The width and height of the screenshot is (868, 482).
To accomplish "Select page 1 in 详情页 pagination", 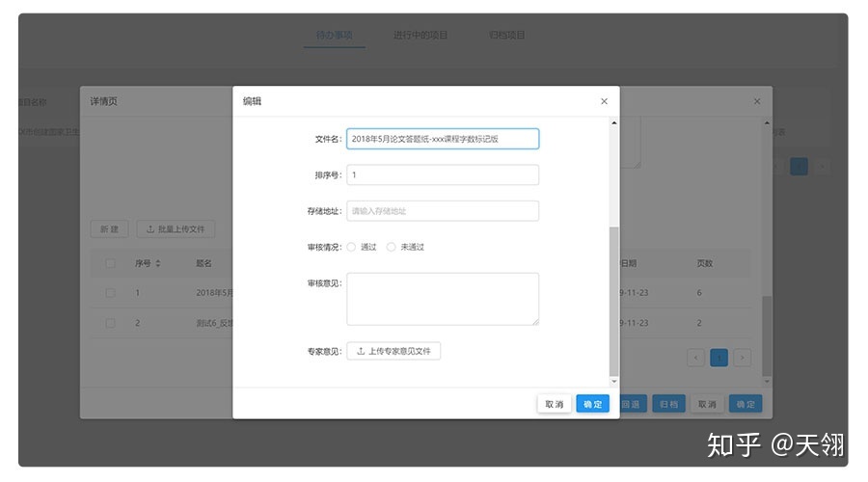I will (x=719, y=358).
